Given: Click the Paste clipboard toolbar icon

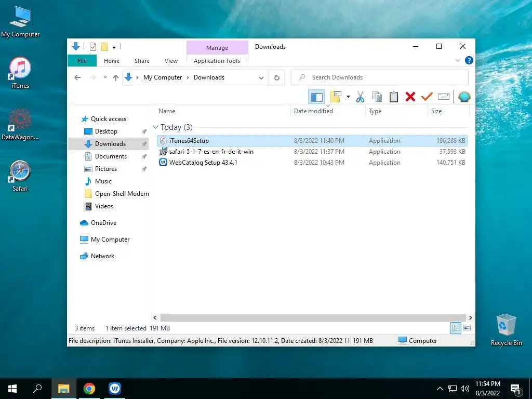Looking at the screenshot, I should click(x=394, y=97).
